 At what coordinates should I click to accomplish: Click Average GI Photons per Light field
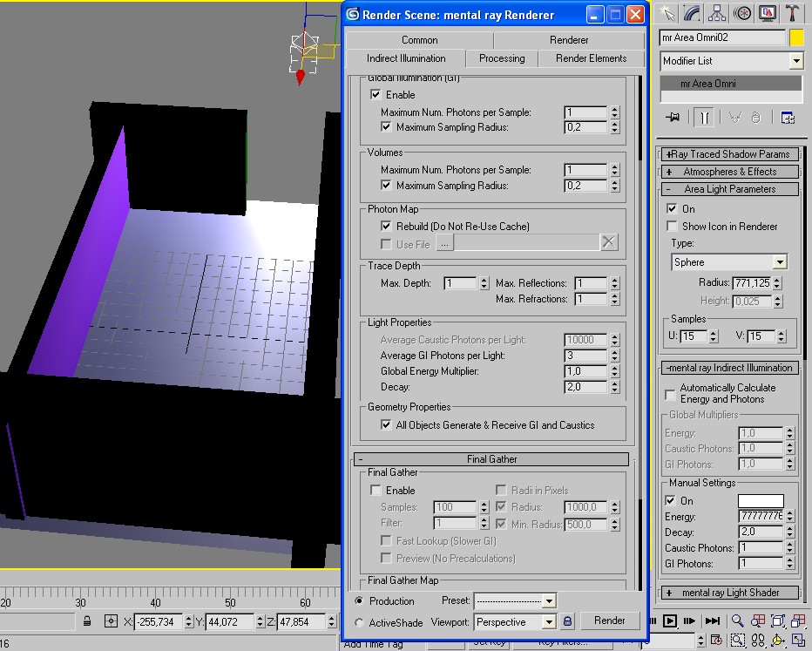(x=585, y=356)
